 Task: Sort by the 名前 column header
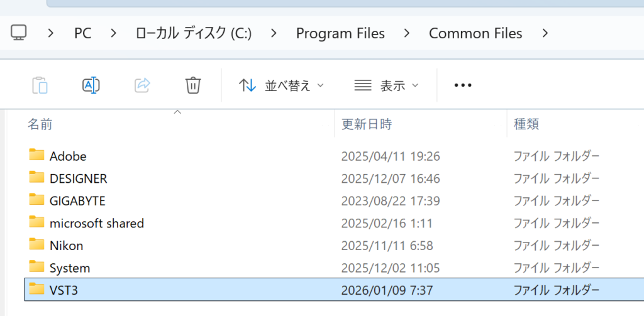click(40, 124)
